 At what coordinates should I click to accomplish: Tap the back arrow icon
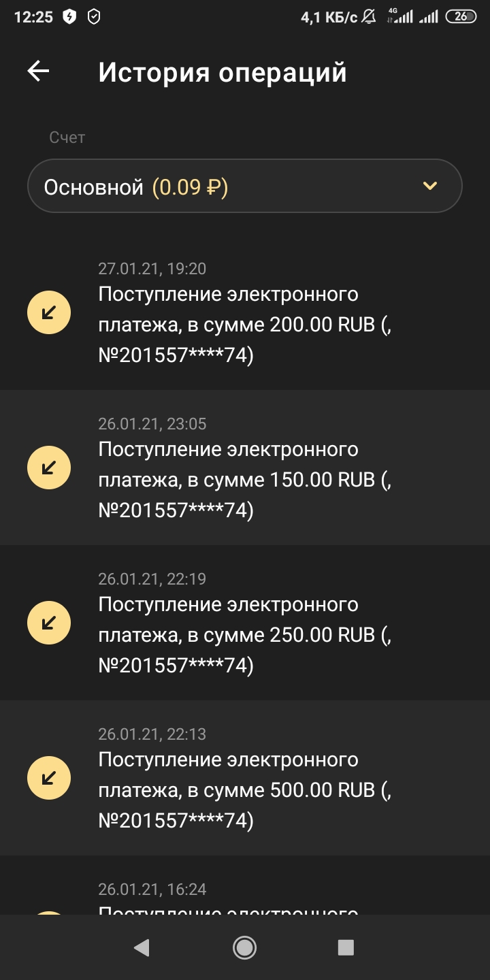pyautogui.click(x=38, y=71)
